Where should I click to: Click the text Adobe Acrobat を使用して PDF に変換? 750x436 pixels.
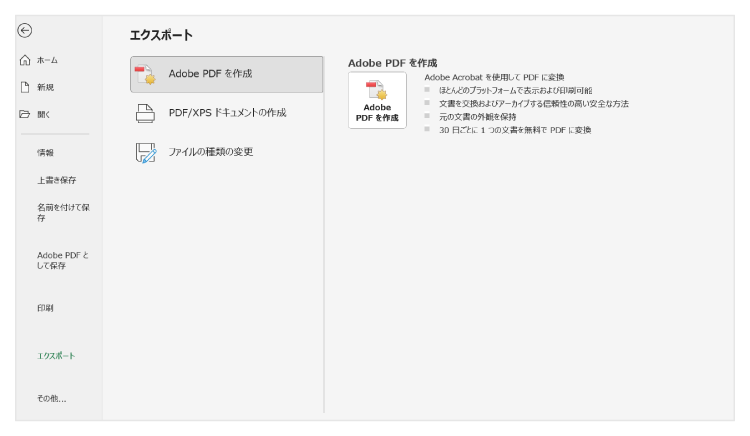click(x=495, y=77)
